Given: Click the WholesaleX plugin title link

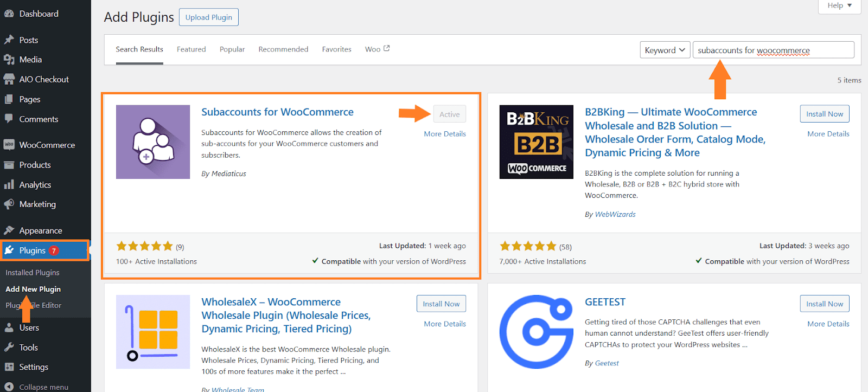Looking at the screenshot, I should click(x=286, y=316).
